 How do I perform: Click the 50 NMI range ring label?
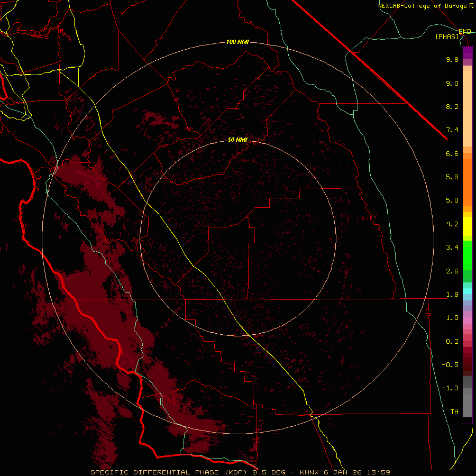(237, 140)
